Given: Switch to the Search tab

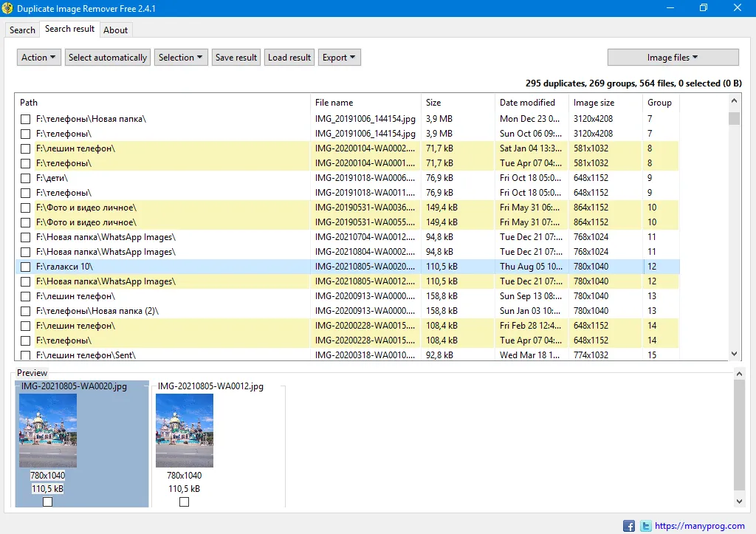Looking at the screenshot, I should (22, 30).
